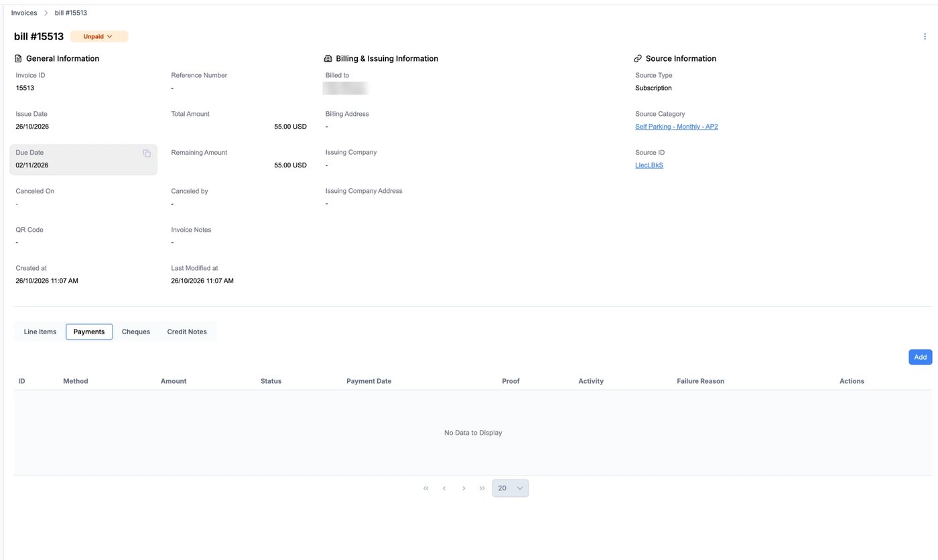The height and width of the screenshot is (560, 938).
Task: Click the bill #15513 page title
Action: [39, 37]
